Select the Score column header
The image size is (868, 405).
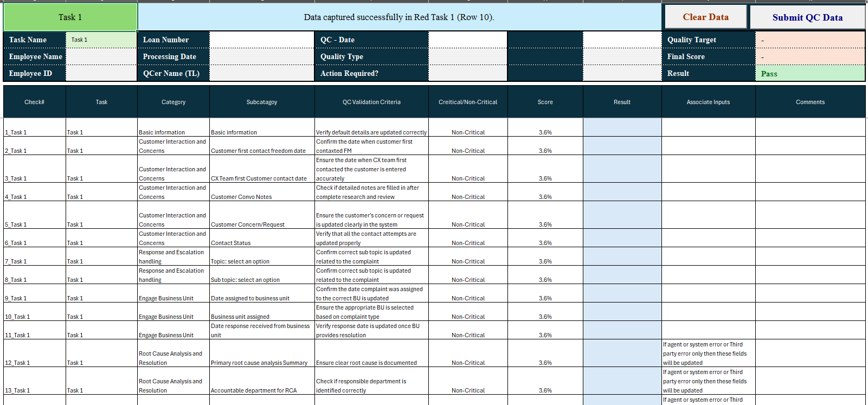pos(545,102)
